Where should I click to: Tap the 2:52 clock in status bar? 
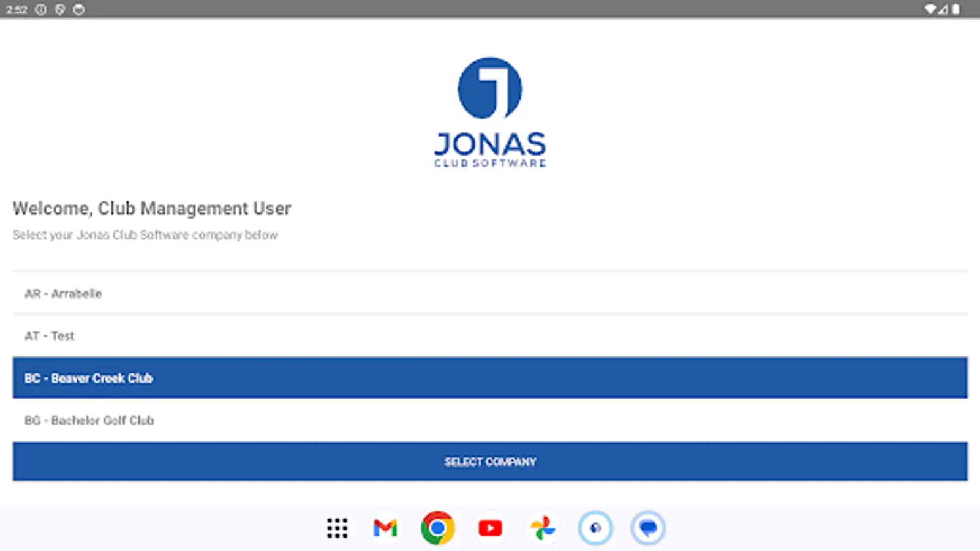[17, 10]
